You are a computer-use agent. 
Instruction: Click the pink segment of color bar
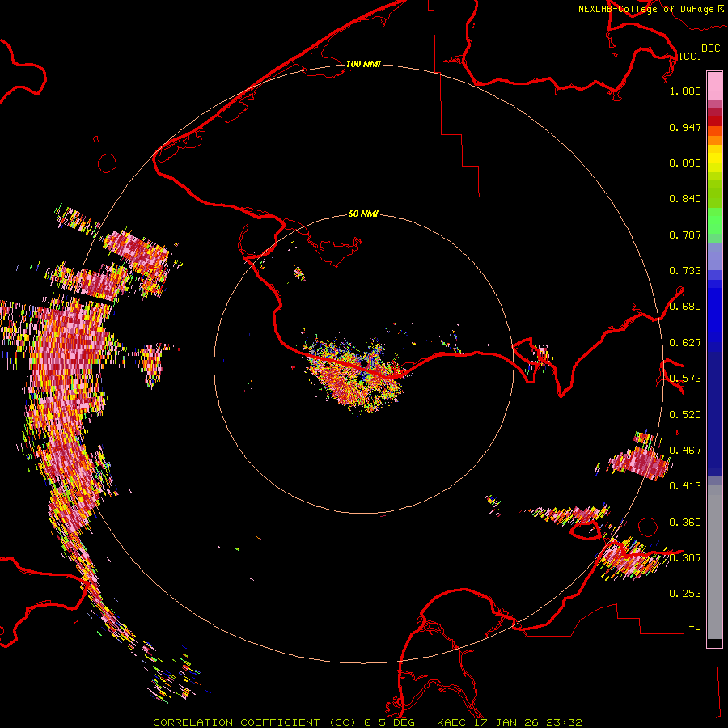(x=714, y=86)
